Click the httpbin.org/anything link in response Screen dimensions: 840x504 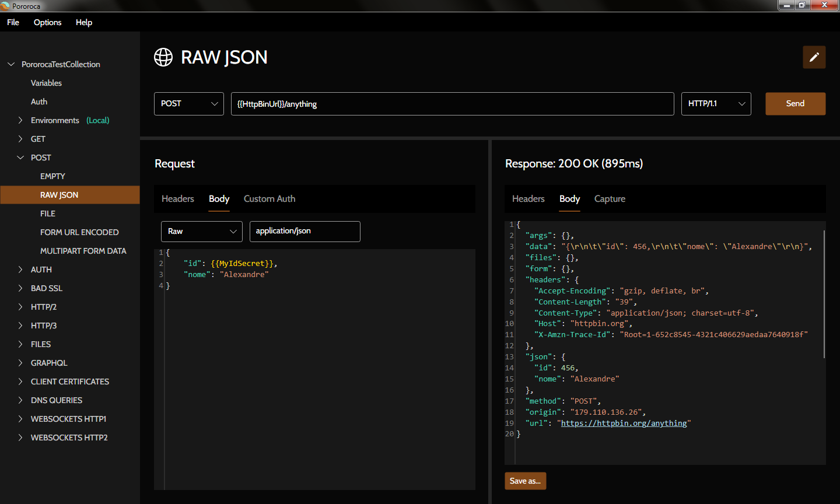[624, 423]
